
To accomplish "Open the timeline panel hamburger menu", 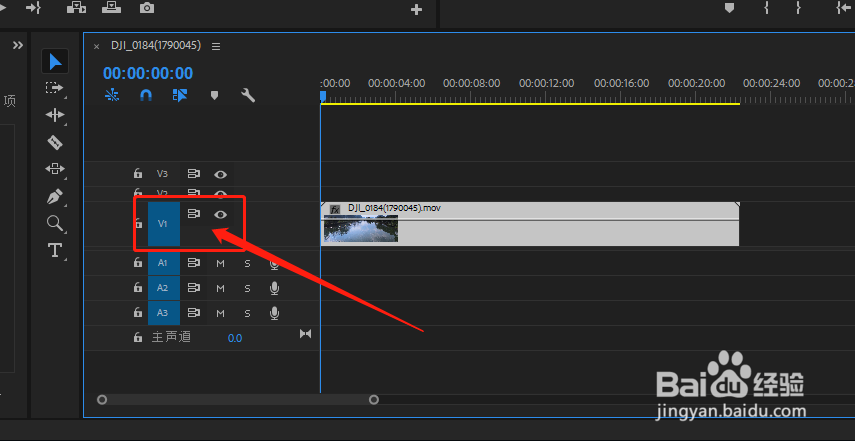I will [216, 47].
